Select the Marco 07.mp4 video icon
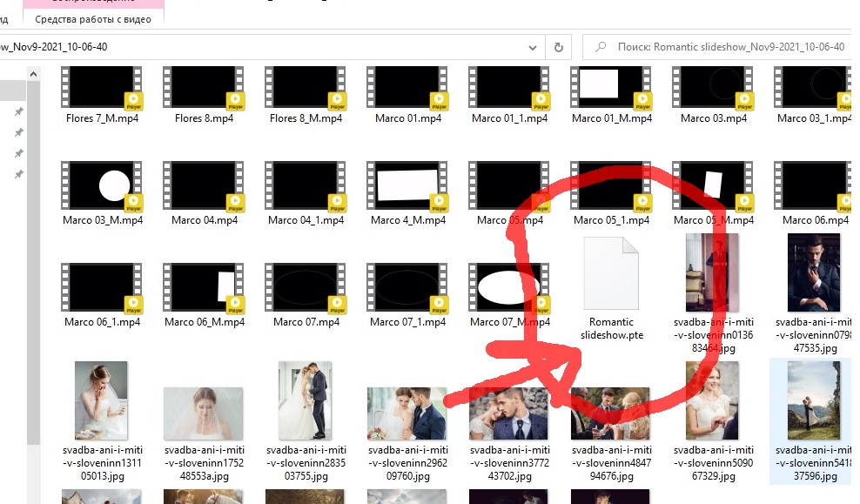This screenshot has width=860, height=504. tap(306, 287)
